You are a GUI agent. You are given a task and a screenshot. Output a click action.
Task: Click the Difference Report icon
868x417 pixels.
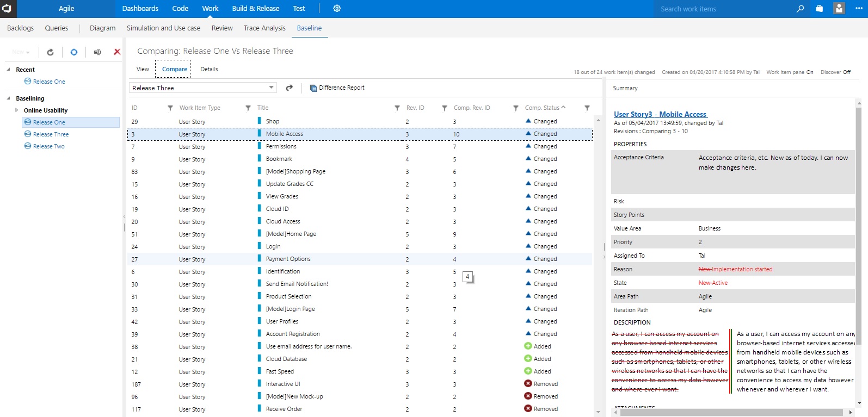point(313,88)
